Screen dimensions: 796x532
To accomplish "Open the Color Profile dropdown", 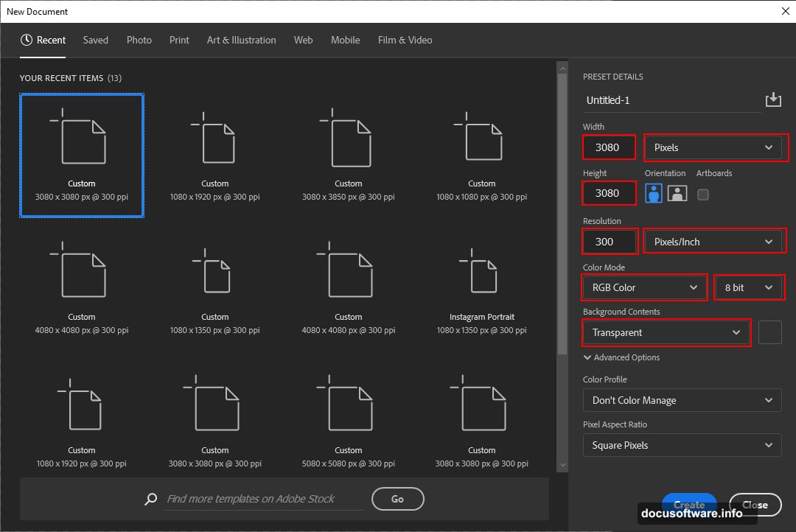I will coord(681,400).
